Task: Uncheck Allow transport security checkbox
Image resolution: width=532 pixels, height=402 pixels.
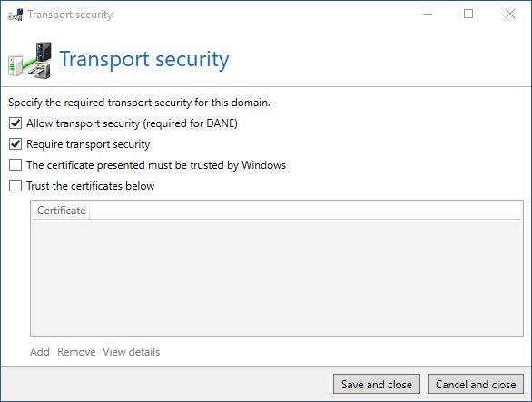Action: [15, 123]
